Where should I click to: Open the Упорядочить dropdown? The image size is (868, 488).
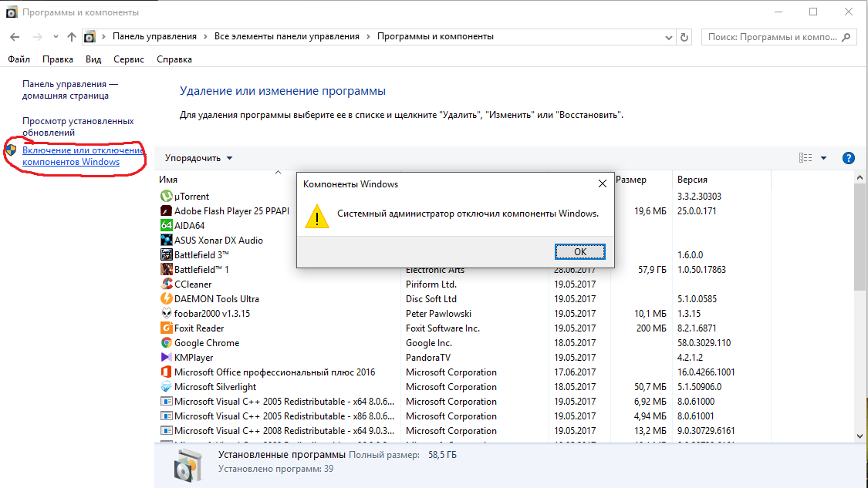198,158
